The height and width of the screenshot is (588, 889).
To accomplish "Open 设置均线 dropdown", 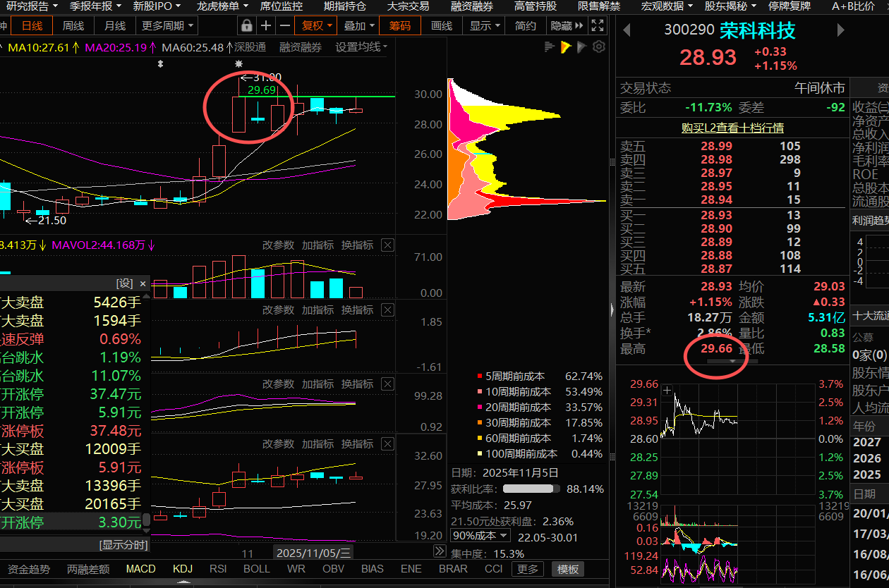I will pos(361,47).
